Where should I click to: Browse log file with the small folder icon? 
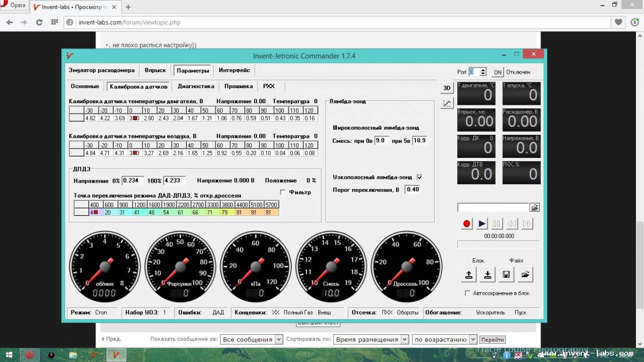(535, 207)
